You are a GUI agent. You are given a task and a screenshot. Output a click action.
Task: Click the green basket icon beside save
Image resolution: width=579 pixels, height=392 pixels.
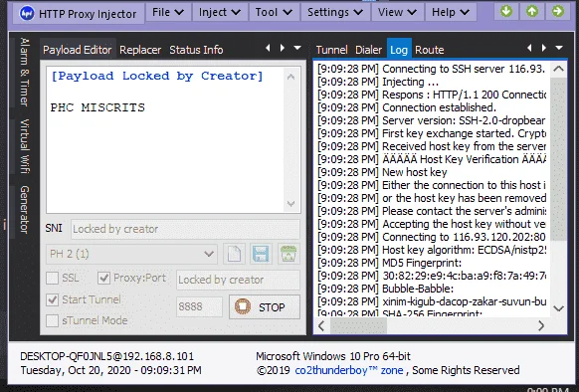click(289, 254)
